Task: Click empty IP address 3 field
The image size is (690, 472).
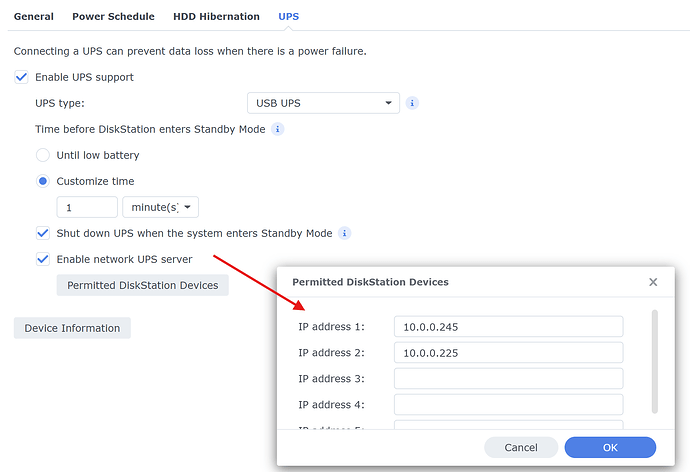Action: 508,379
